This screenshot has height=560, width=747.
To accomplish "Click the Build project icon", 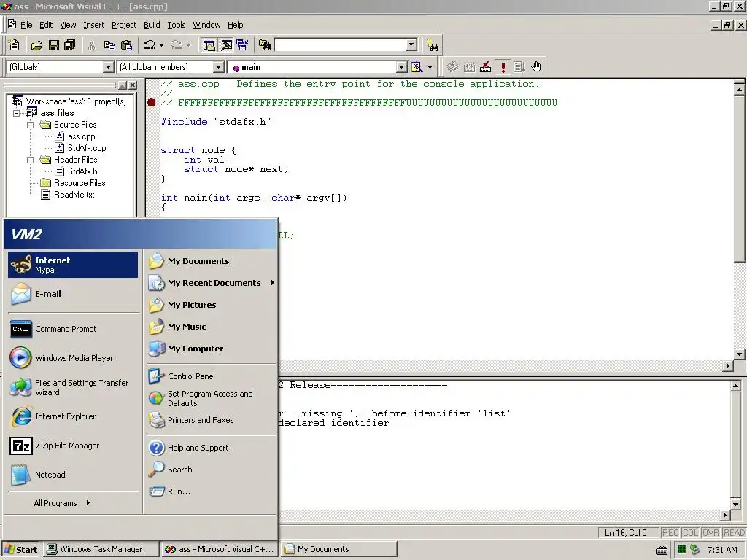I will pos(469,67).
